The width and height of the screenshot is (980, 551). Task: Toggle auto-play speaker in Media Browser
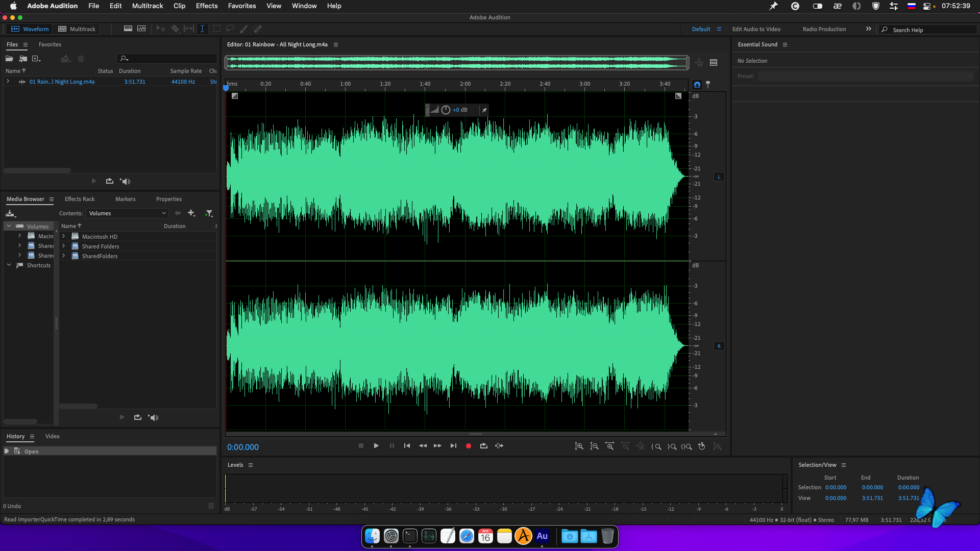pyautogui.click(x=153, y=417)
